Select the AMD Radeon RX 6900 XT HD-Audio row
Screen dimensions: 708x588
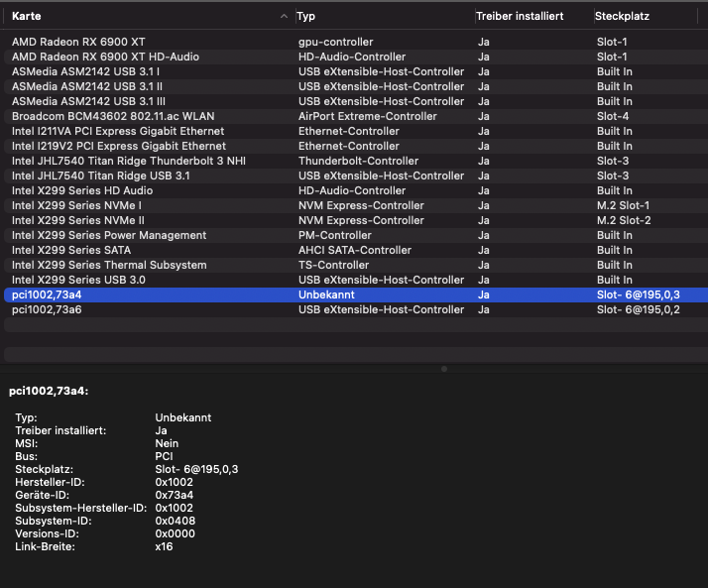tap(105, 57)
